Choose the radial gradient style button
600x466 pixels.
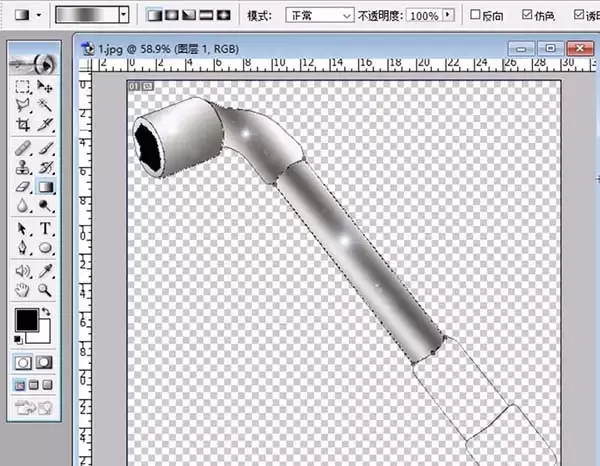(x=171, y=15)
